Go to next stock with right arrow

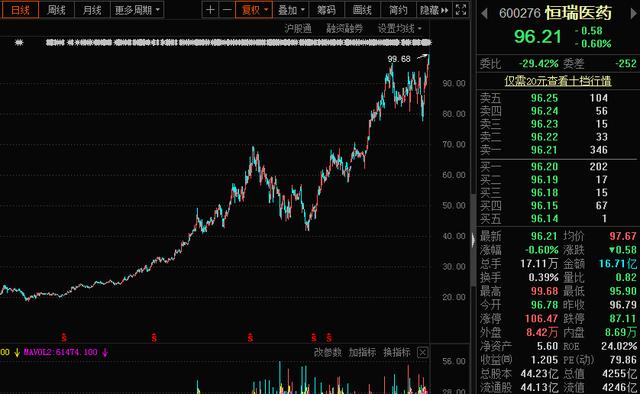[x=634, y=13]
